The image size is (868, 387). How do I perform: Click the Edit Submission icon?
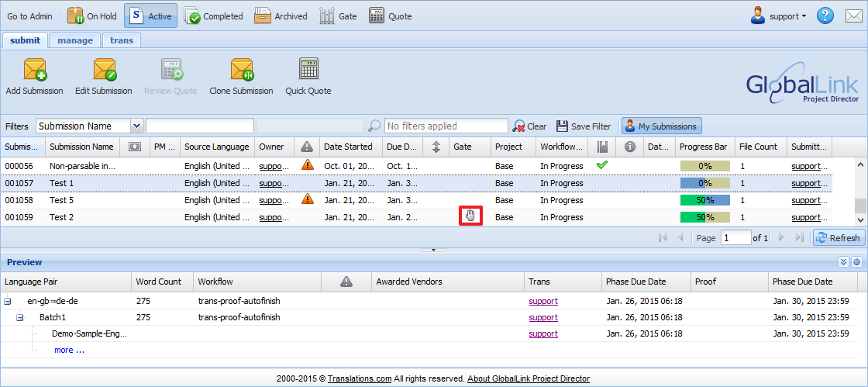click(104, 71)
